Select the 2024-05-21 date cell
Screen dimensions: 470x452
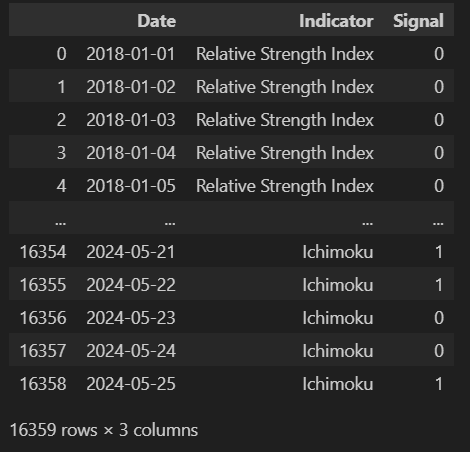(x=131, y=252)
